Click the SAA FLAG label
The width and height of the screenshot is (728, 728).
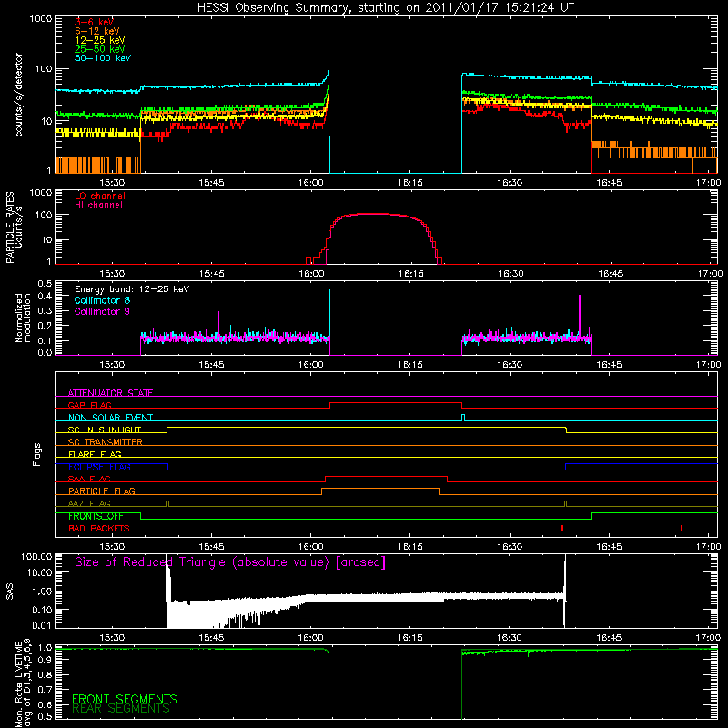(x=89, y=479)
